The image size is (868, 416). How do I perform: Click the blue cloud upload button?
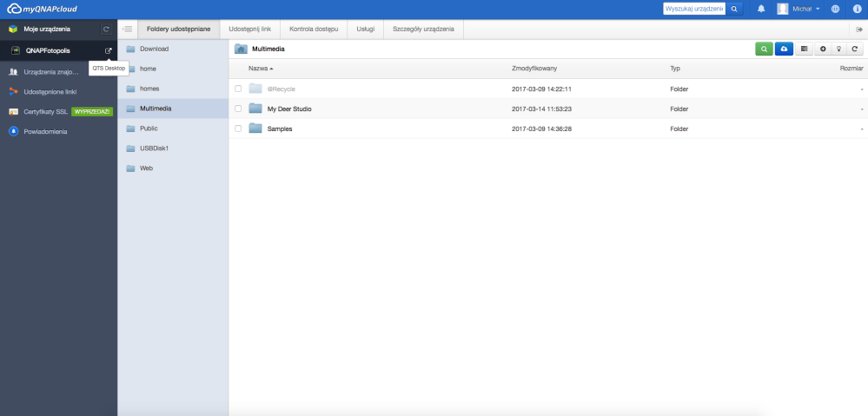(784, 50)
